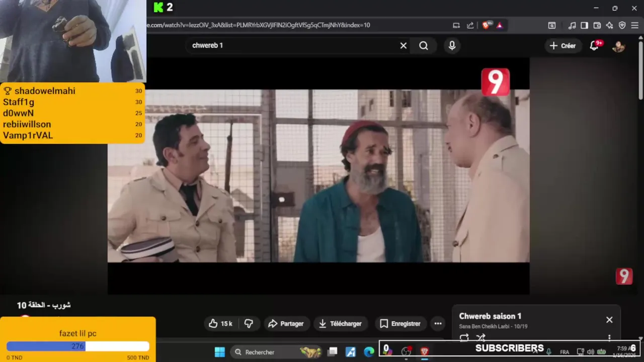This screenshot has width=644, height=362.
Task: Open Microsoft Edge from the taskbar
Action: pyautogui.click(x=369, y=352)
